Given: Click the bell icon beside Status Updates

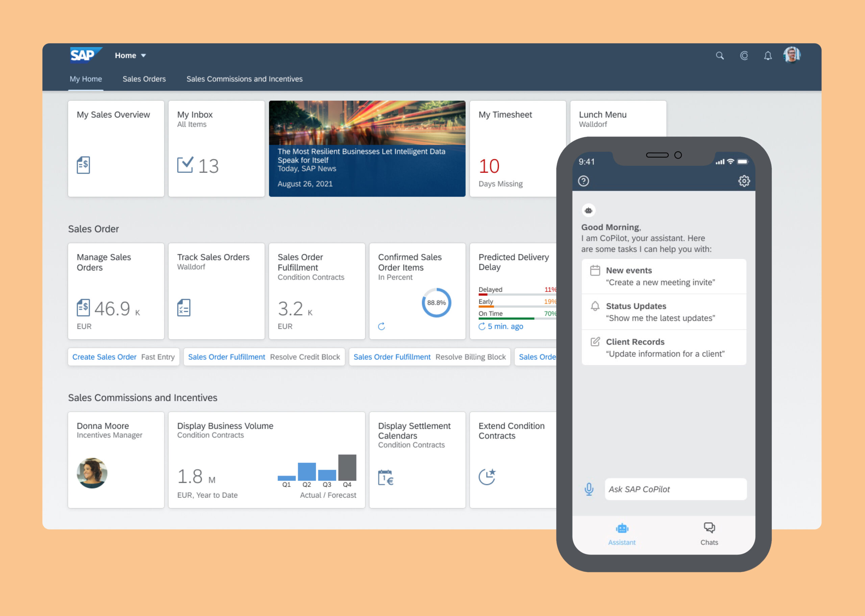Looking at the screenshot, I should click(595, 306).
